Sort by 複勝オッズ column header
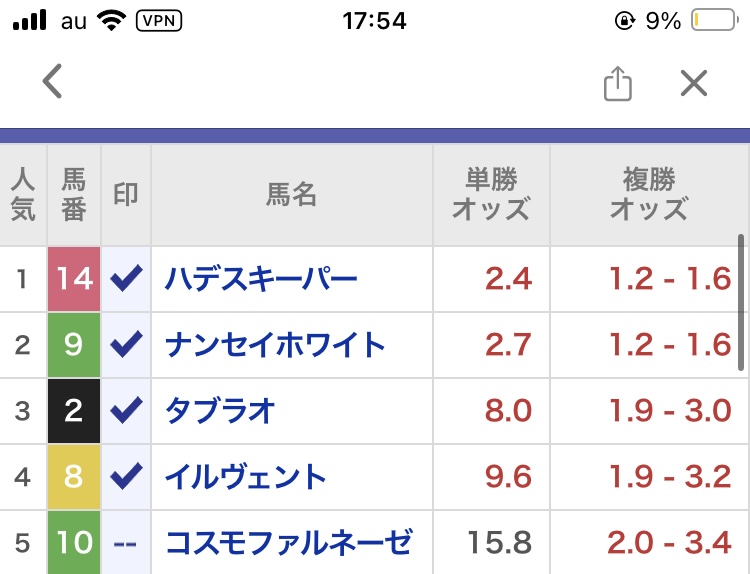 (x=649, y=195)
